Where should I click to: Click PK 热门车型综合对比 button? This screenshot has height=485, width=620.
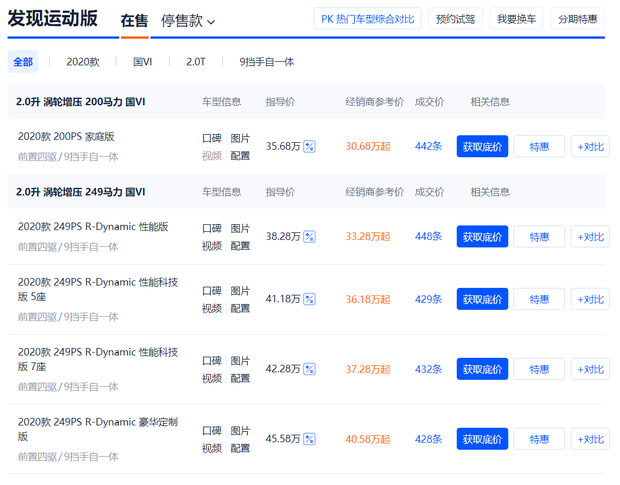[x=367, y=19]
